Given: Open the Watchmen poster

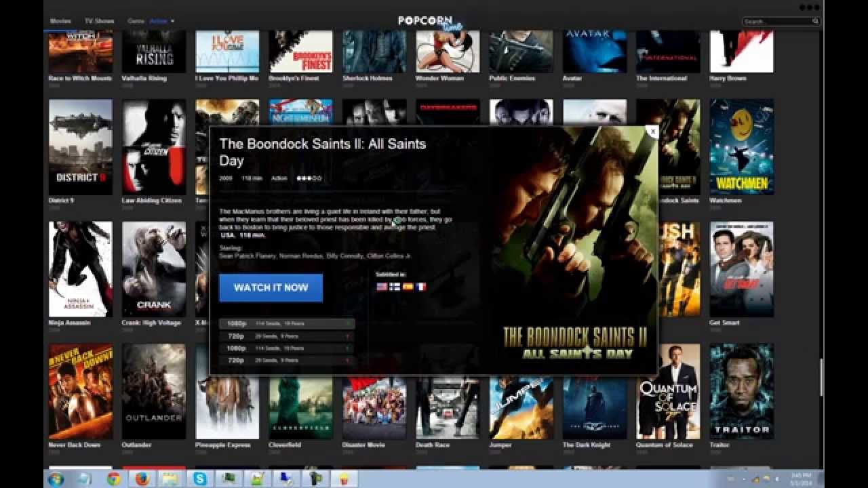Looking at the screenshot, I should [741, 147].
